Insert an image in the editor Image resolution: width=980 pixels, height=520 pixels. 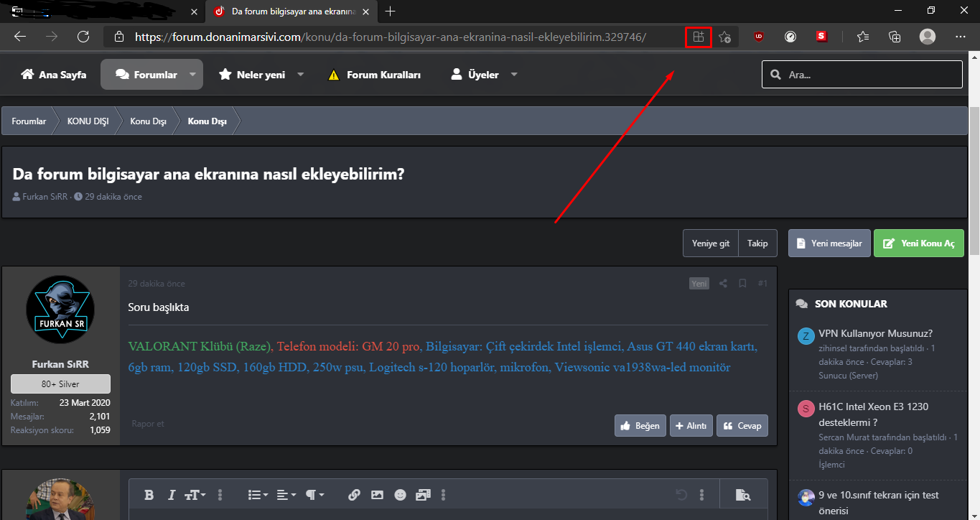click(377, 495)
